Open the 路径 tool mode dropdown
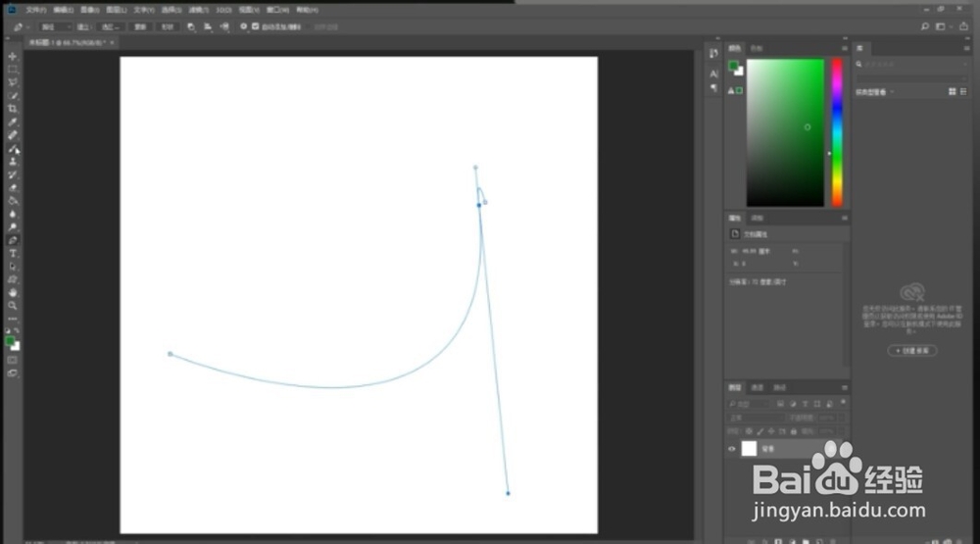This screenshot has width=980, height=544. click(55, 26)
